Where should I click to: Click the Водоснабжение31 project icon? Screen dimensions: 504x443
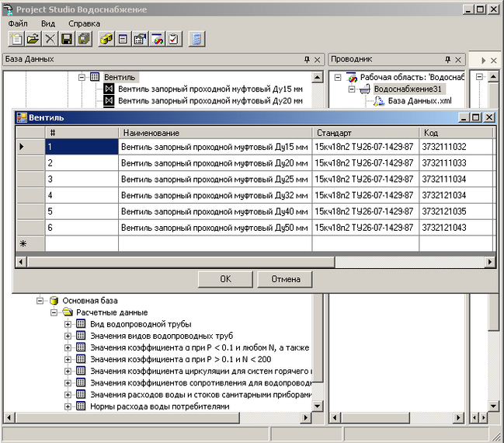click(x=365, y=89)
